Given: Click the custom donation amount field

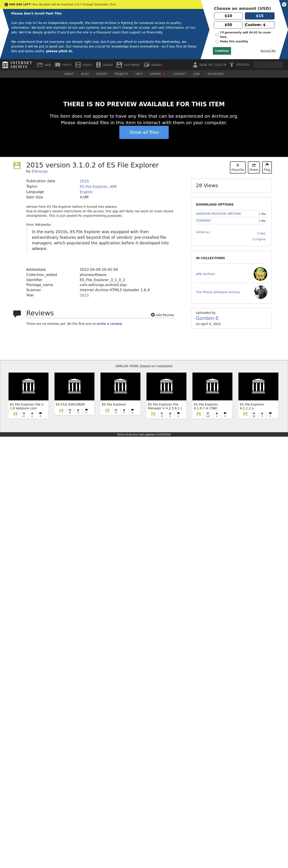Looking at the screenshot, I should point(270,25).
